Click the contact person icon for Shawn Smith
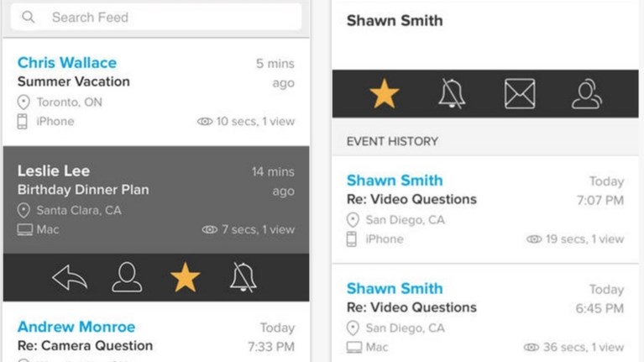 tap(587, 93)
